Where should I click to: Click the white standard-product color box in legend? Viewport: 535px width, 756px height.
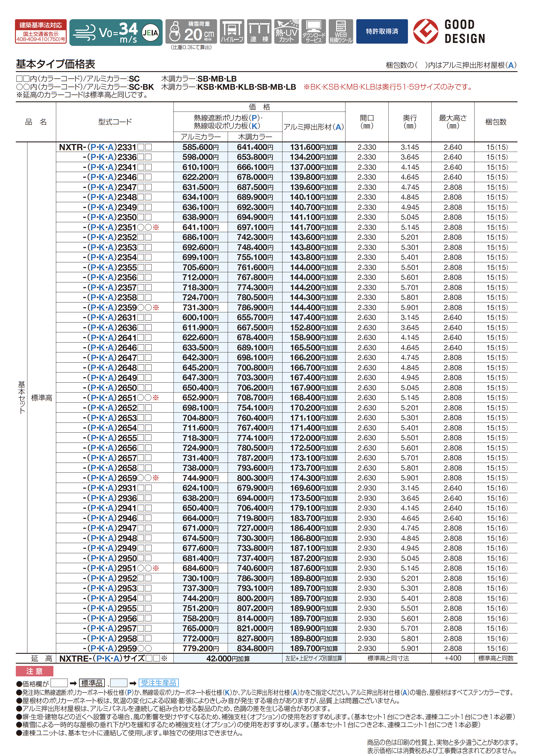coord(59,683)
